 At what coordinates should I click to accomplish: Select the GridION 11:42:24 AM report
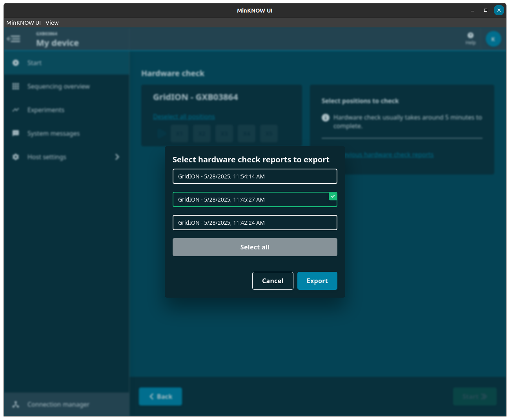(x=255, y=223)
